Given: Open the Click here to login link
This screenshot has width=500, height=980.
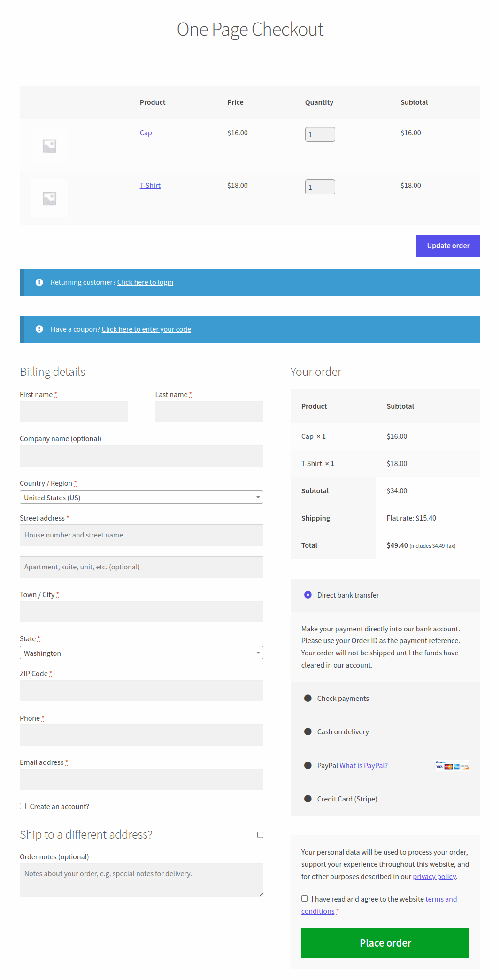Looking at the screenshot, I should (145, 282).
